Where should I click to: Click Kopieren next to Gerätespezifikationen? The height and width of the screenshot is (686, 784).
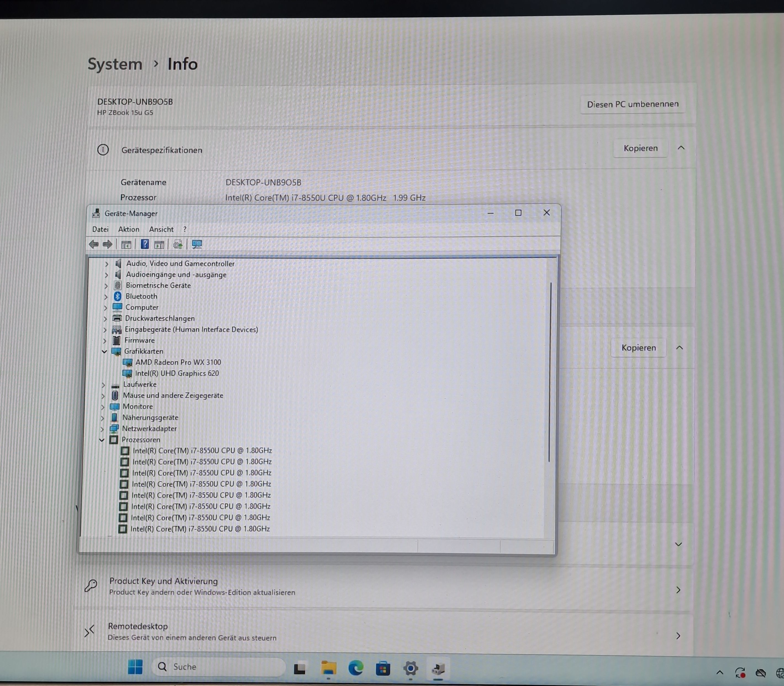point(640,148)
